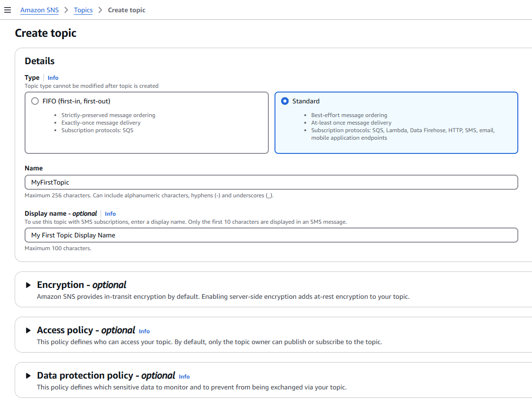Click 'Exactly-once message delivery' bullet text
This screenshot has width=532, height=405.
pyautogui.click(x=101, y=123)
